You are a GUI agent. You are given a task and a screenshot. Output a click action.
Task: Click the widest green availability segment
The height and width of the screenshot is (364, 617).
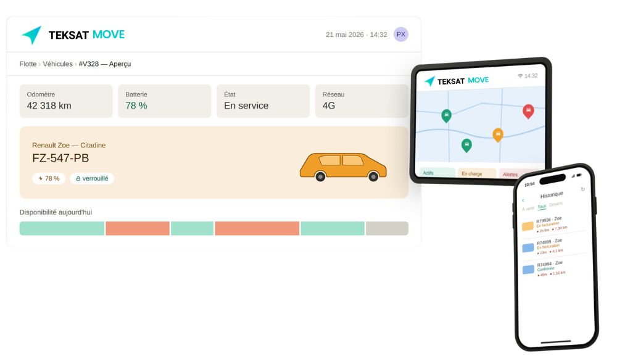click(62, 228)
